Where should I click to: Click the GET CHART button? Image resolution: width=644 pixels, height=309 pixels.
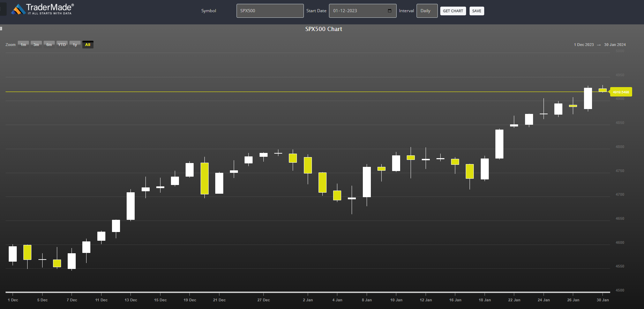pos(453,11)
